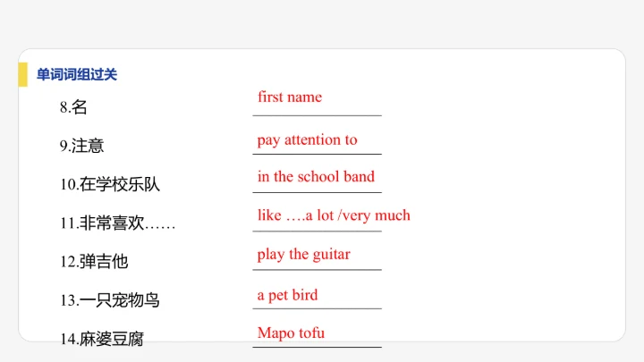This screenshot has width=644, height=362.
Task: Click the blank line under "first name"
Action: [318, 115]
